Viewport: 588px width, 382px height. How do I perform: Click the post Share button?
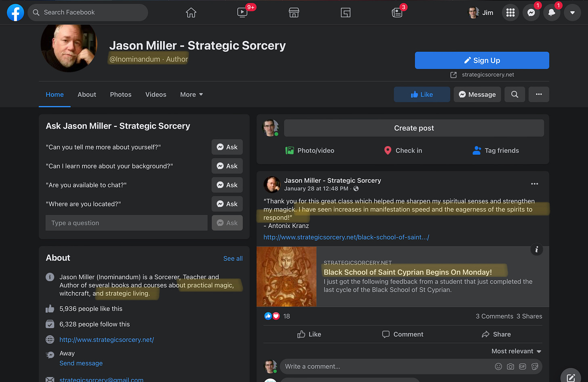(496, 334)
